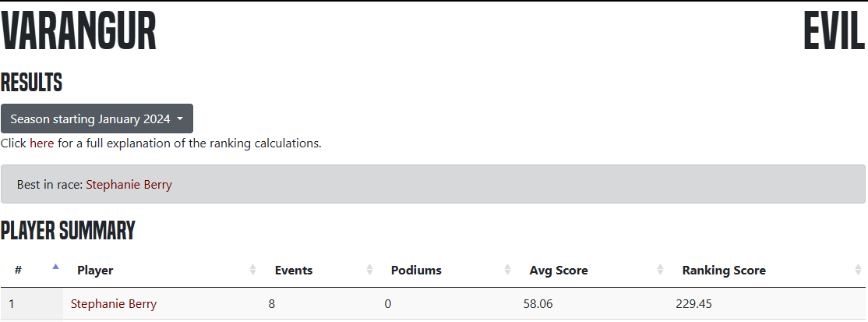Click sort arrows icon beside Events header
868x322 pixels.
tap(369, 270)
